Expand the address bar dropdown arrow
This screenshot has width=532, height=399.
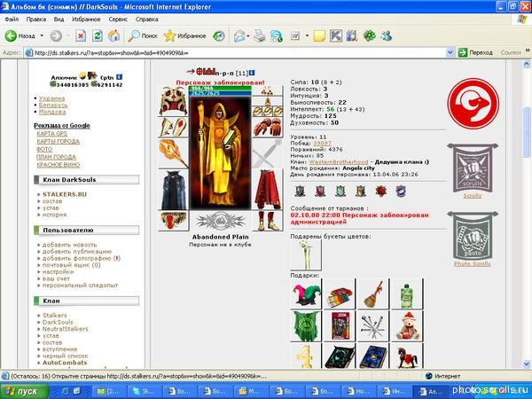pyautogui.click(x=450, y=52)
